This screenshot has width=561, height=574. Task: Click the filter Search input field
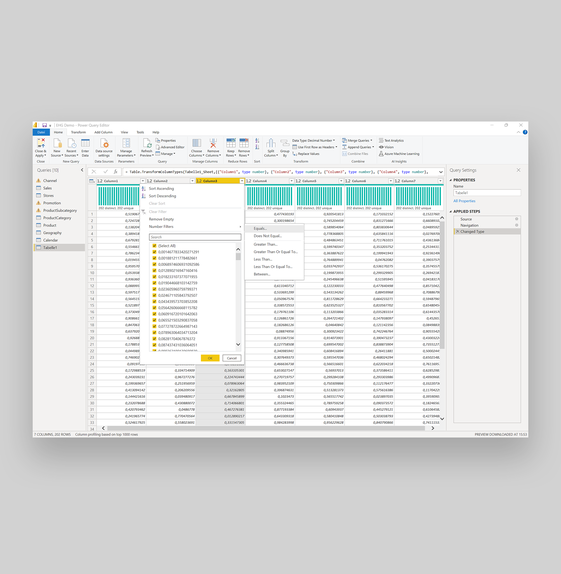(x=195, y=237)
